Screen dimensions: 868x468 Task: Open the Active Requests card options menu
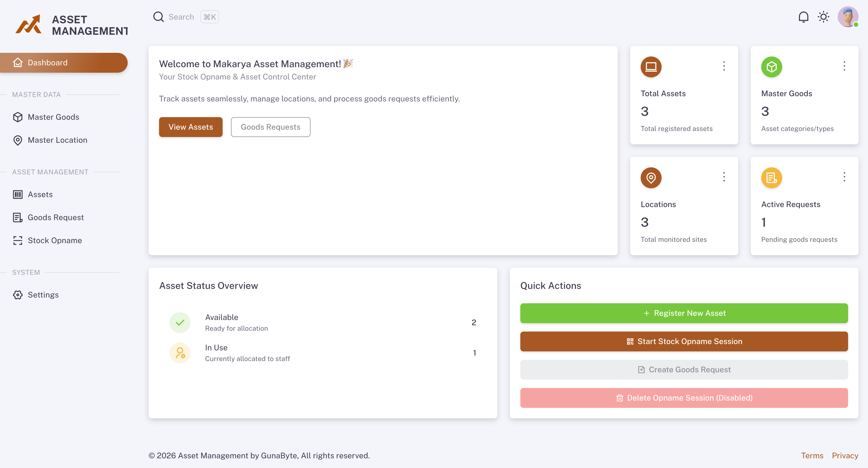[844, 177]
